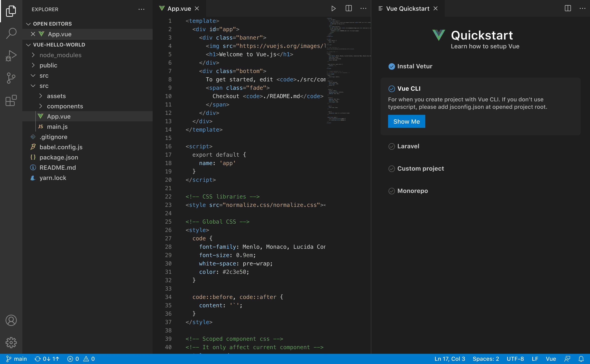The width and height of the screenshot is (590, 364).
Task: Click the Show Me button
Action: (x=406, y=122)
